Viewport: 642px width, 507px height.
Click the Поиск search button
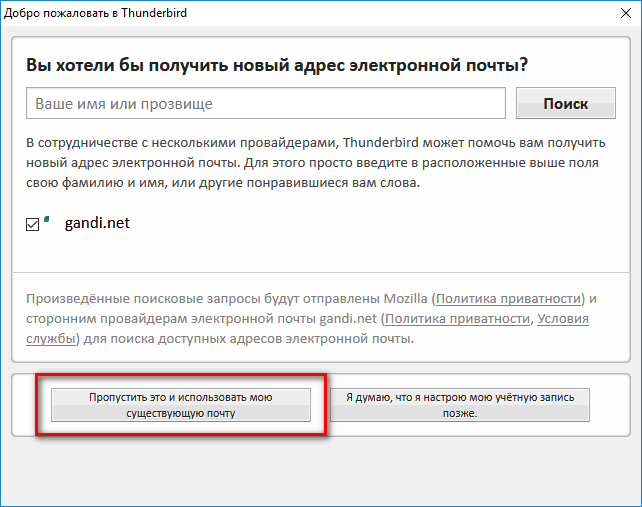tap(565, 103)
